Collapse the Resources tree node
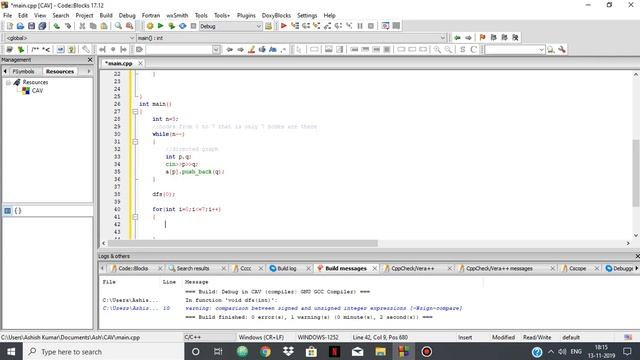The height and width of the screenshot is (360, 640). point(8,82)
